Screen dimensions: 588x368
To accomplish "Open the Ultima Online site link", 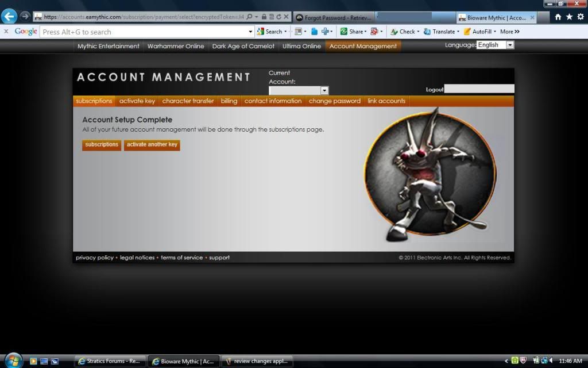I will [x=301, y=46].
